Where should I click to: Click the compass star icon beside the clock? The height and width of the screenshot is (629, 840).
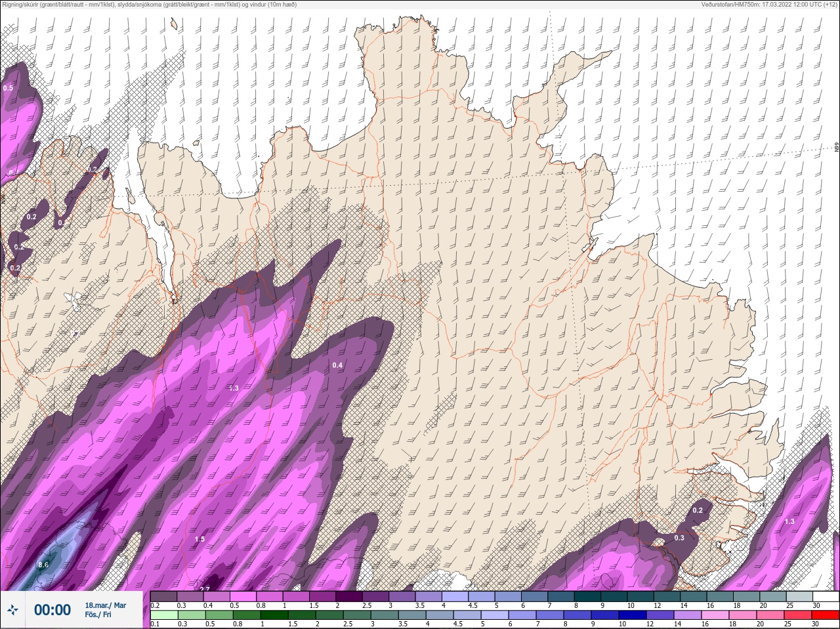point(12,610)
